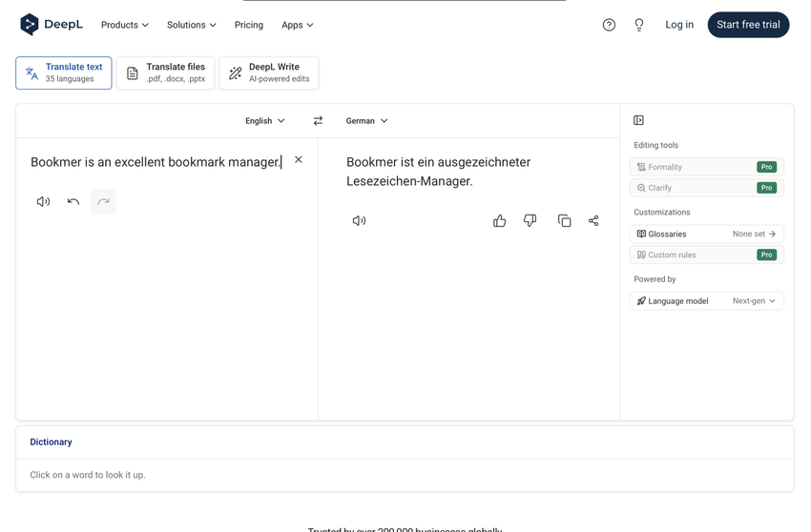Open the help question mark icon

[x=609, y=25]
